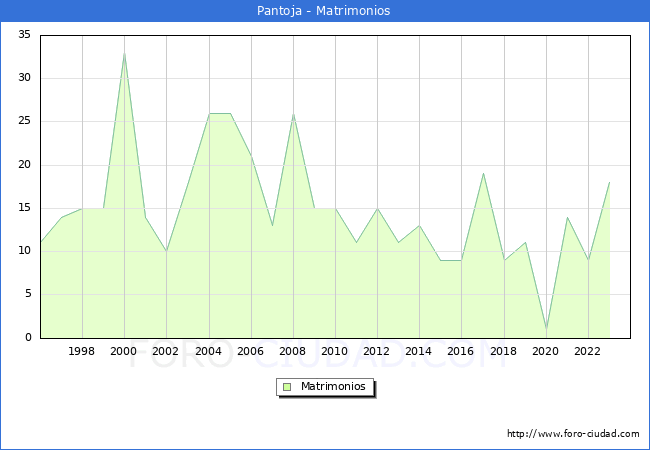Click the Matrimonios legend label
Screen dimensions: 650x450
(333, 386)
